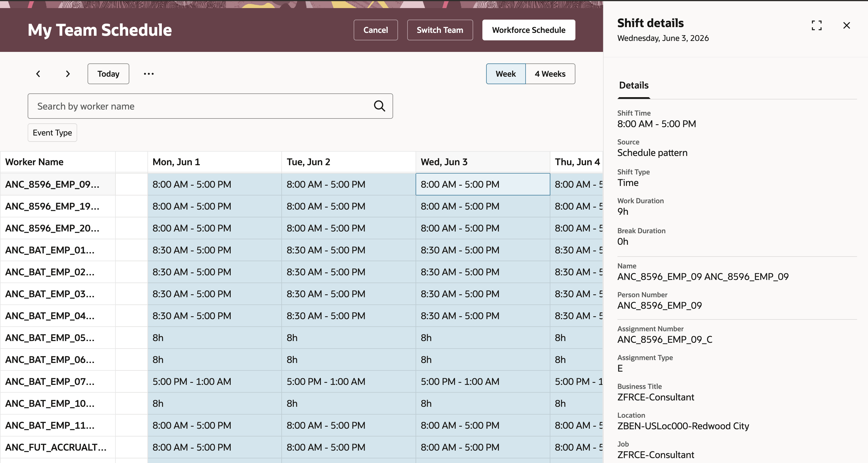The image size is (868, 463).
Task: Open ANC_BAT_EMP_07 5:00 PM shift on Wed, Jun 3
Action: point(483,382)
